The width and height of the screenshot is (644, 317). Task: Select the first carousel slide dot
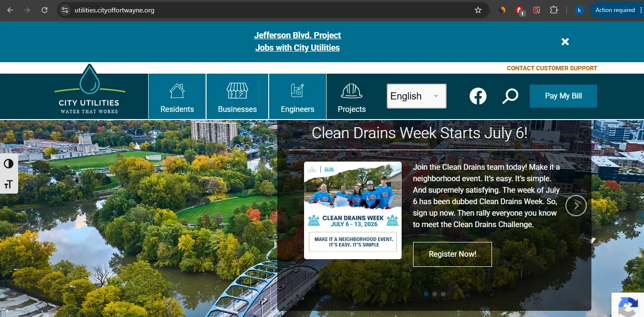pos(426,294)
